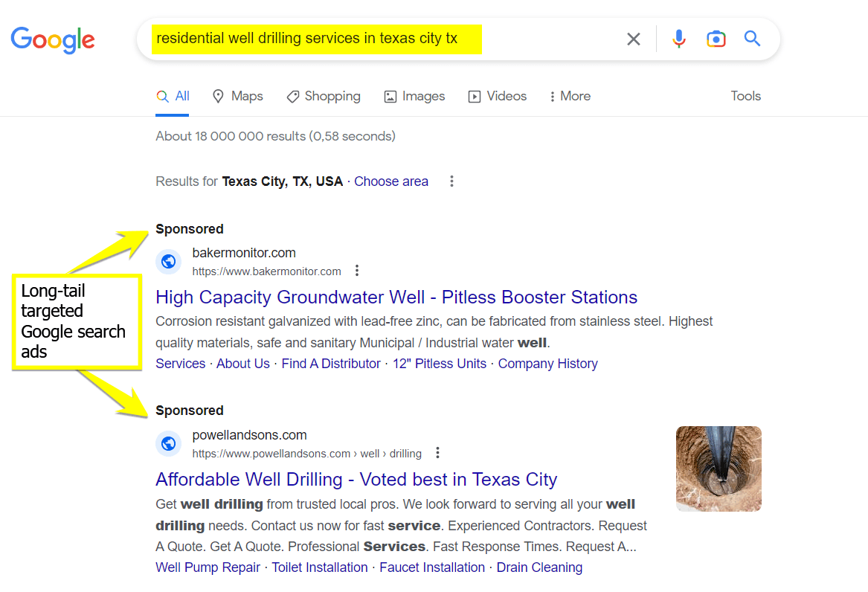868x592 pixels.
Task: Click the Texas City, TX, USA location text
Action: [283, 181]
